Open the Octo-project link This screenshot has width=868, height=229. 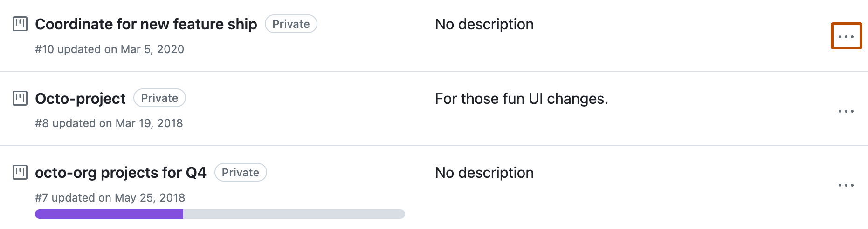pos(80,99)
